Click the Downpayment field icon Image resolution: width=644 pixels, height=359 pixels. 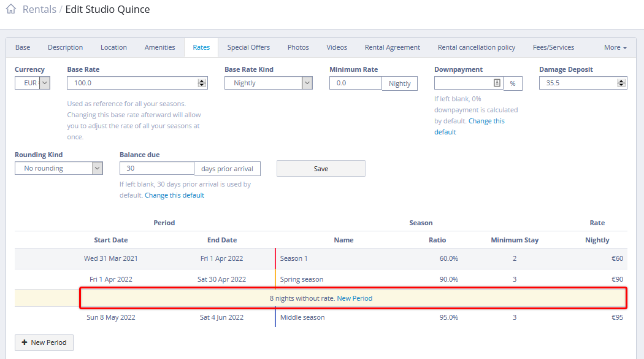497,83
